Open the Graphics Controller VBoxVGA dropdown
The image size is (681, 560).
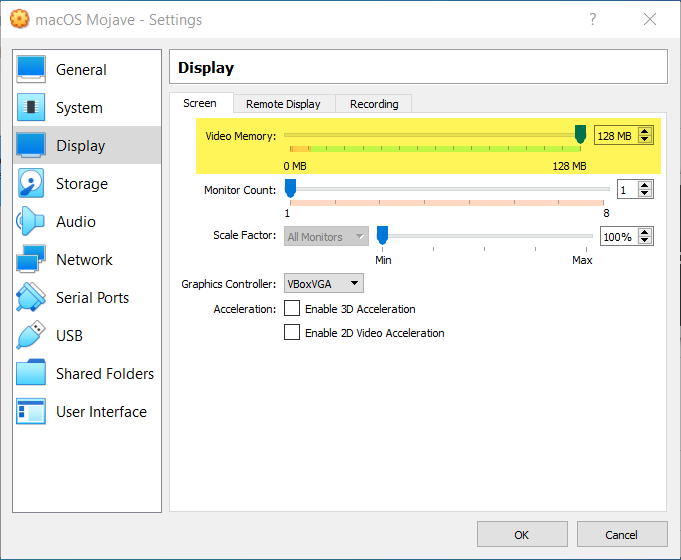pyautogui.click(x=324, y=284)
